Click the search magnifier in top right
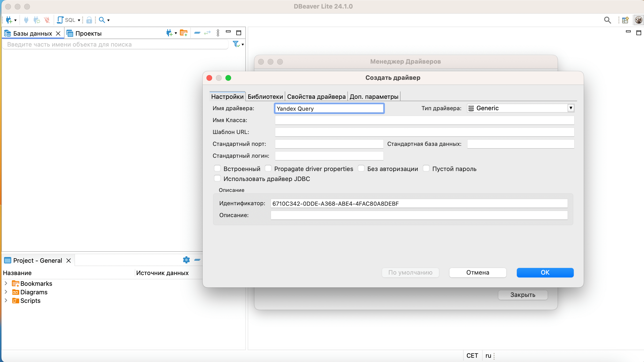Image resolution: width=644 pixels, height=362 pixels. 607,20
